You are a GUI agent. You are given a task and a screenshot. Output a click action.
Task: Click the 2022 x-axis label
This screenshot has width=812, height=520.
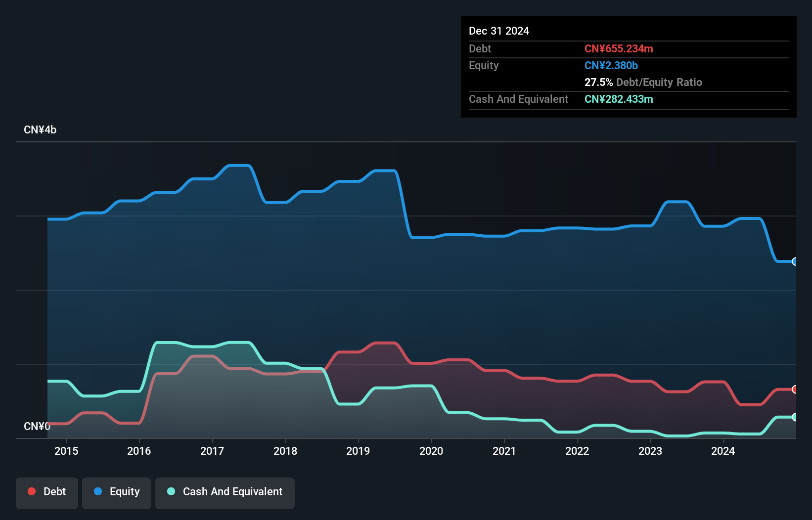(577, 451)
